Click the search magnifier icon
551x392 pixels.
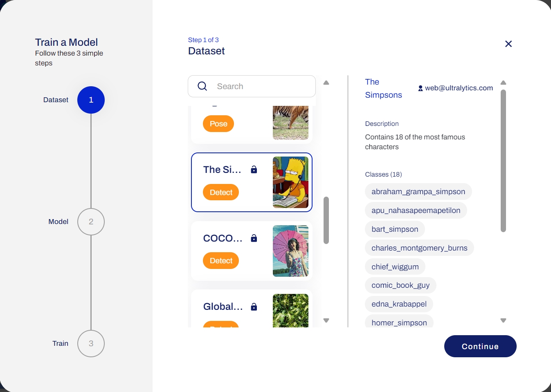pos(202,86)
